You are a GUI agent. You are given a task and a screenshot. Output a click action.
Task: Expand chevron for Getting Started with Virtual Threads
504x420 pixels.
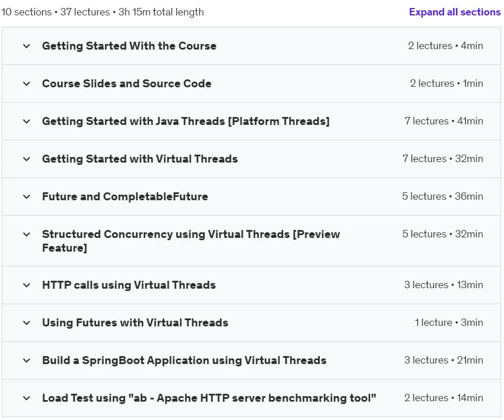(27, 159)
